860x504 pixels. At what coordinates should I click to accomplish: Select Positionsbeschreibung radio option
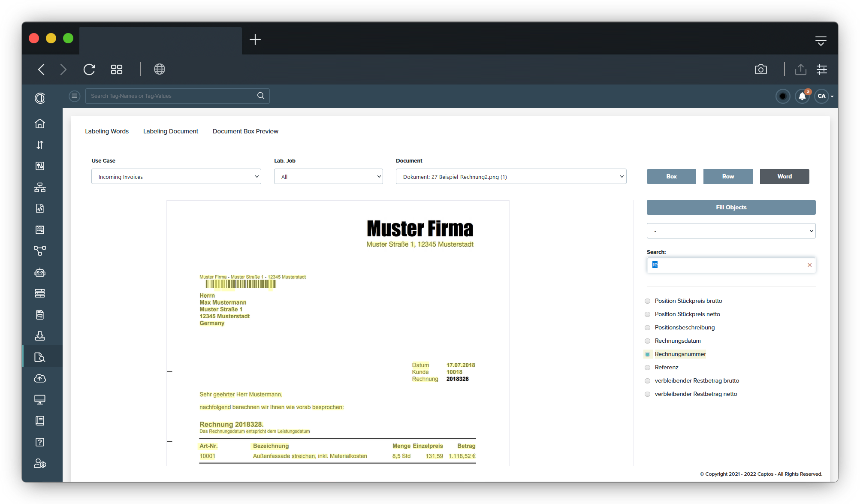point(648,328)
